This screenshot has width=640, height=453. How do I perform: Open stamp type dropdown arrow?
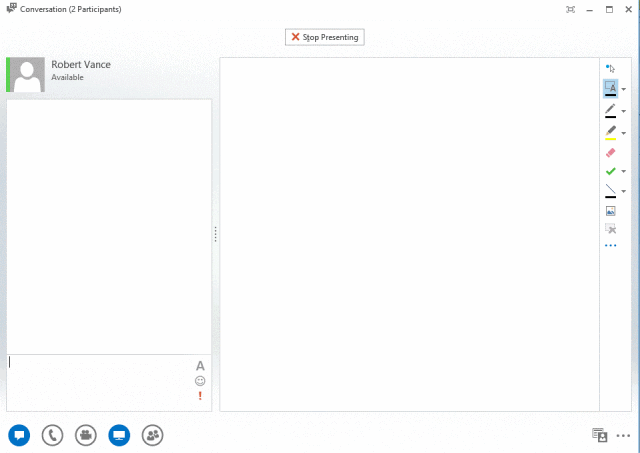(x=623, y=171)
